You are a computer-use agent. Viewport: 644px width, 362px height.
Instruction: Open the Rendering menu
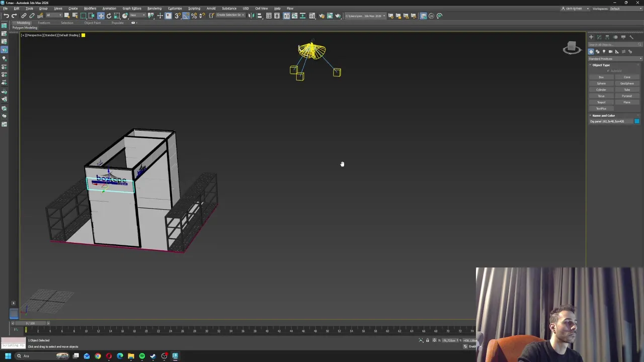tap(154, 9)
